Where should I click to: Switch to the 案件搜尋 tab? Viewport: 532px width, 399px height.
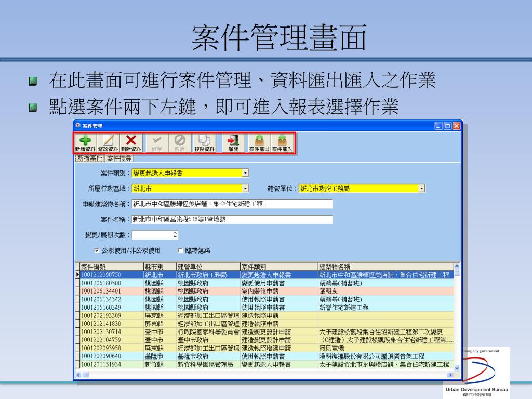click(119, 158)
